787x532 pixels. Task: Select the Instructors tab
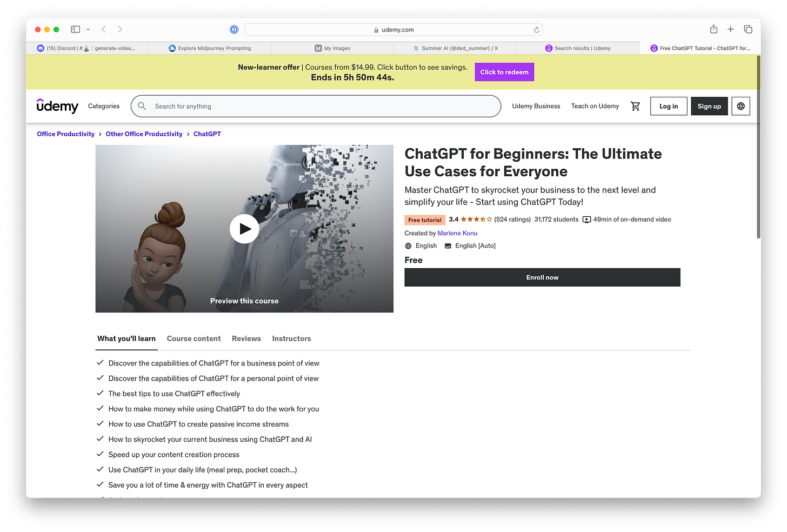[x=291, y=338]
